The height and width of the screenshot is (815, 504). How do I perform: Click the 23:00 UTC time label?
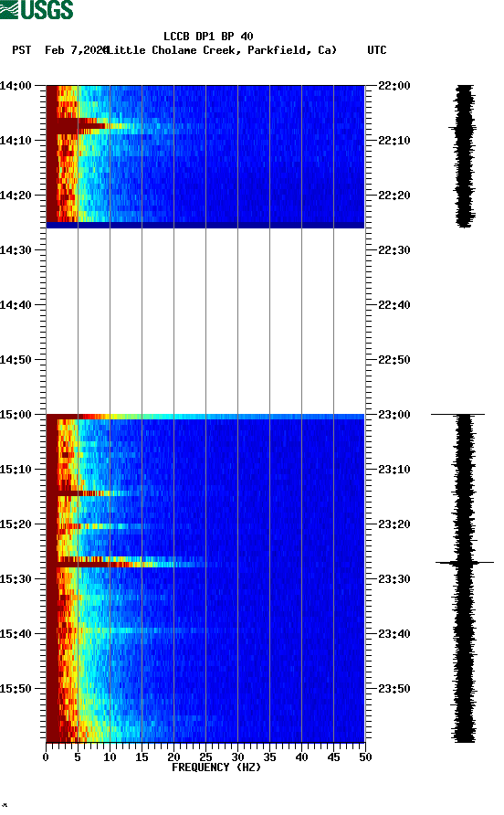(394, 415)
